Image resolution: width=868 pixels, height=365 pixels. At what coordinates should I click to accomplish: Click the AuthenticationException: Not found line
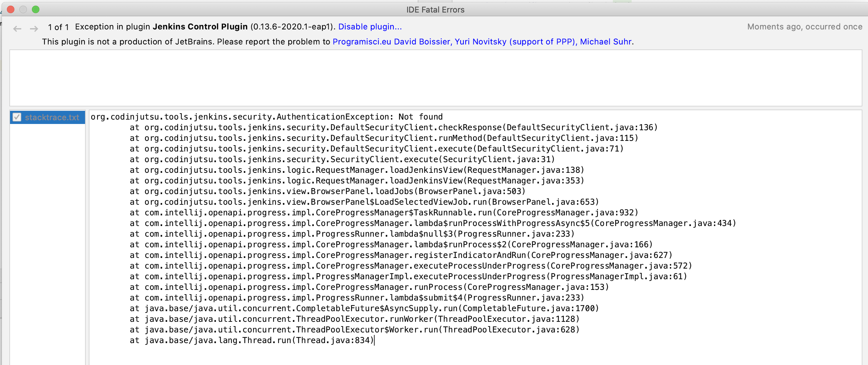click(x=266, y=117)
